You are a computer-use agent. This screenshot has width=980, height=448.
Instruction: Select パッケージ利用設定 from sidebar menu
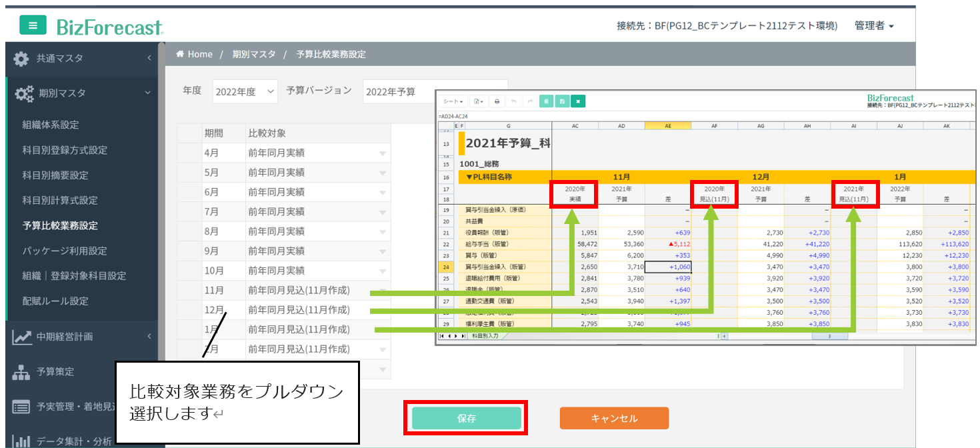click(65, 251)
